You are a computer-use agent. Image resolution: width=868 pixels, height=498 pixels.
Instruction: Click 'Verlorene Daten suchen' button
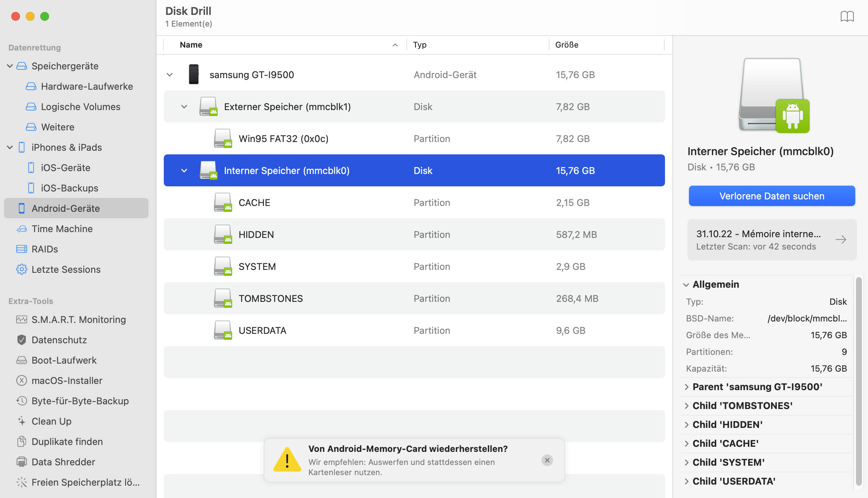click(x=772, y=196)
